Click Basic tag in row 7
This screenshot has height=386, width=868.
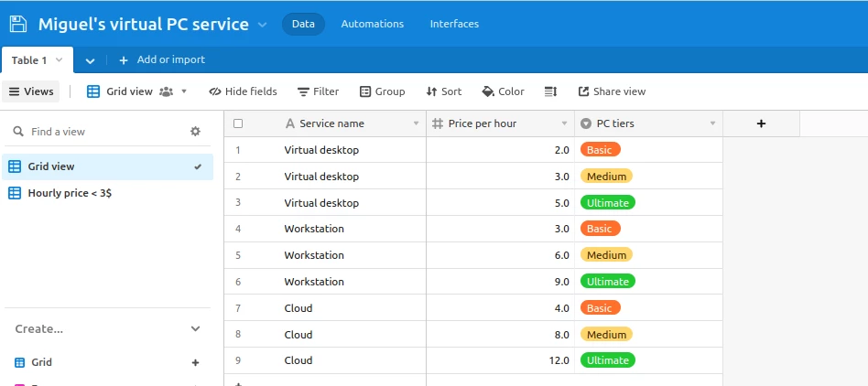coord(600,308)
